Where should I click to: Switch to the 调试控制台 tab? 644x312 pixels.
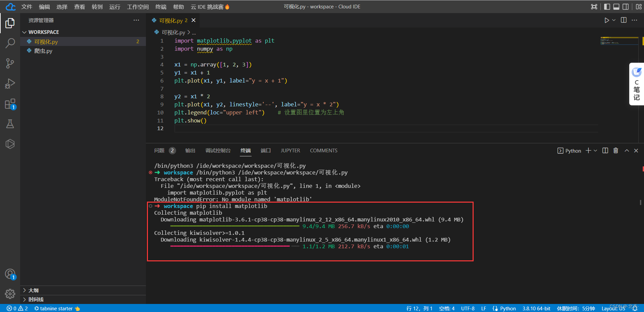coord(218,151)
